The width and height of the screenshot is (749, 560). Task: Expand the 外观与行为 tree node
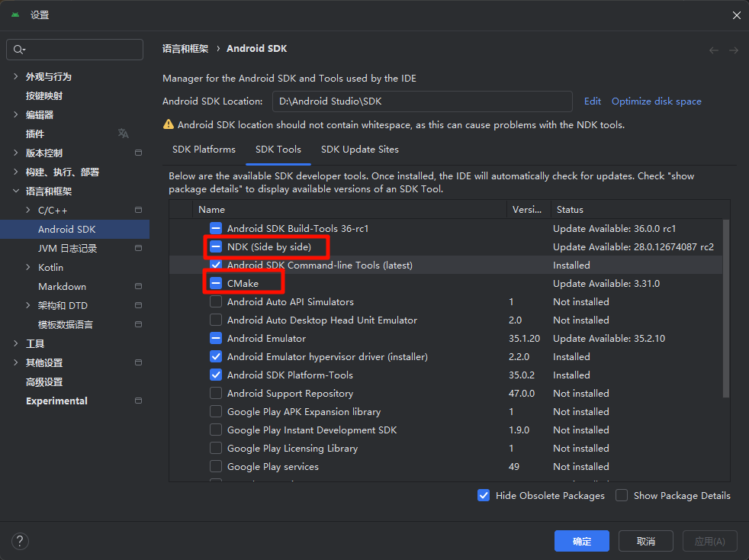click(x=16, y=76)
